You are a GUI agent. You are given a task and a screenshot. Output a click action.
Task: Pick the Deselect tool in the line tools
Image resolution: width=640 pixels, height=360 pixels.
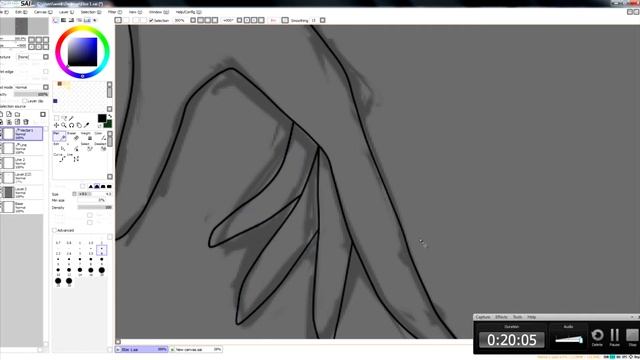(x=100, y=147)
